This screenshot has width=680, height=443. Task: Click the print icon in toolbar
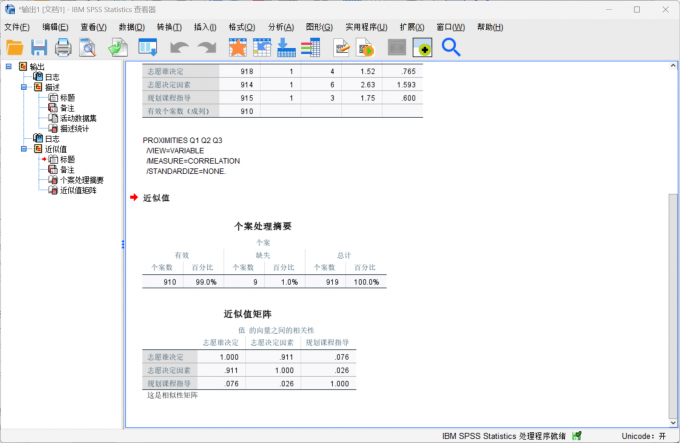coord(63,47)
